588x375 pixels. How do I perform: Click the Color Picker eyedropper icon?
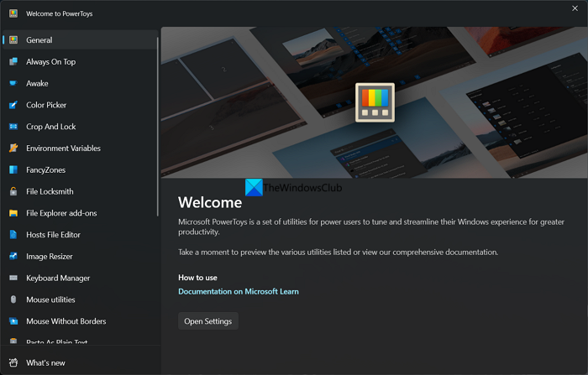coord(13,105)
